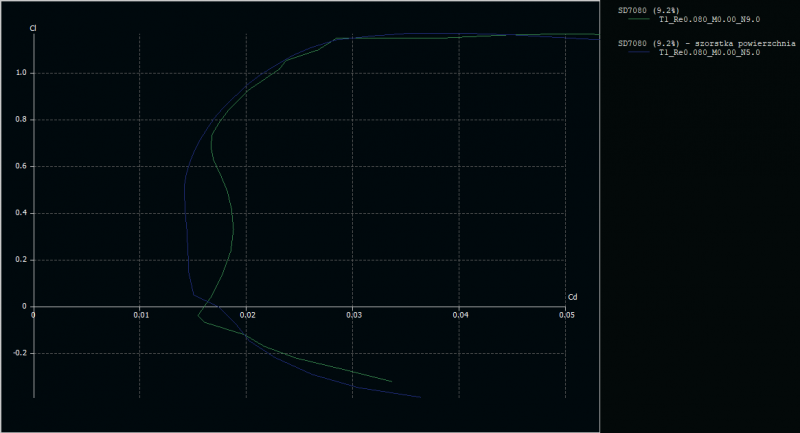Click the 1.0 tick on Cl axis

pyautogui.click(x=20, y=73)
